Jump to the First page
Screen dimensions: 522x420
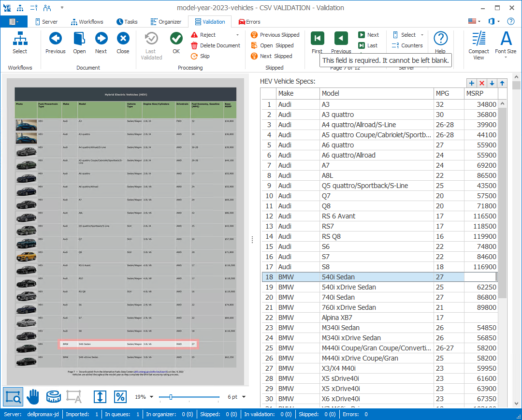pyautogui.click(x=317, y=42)
